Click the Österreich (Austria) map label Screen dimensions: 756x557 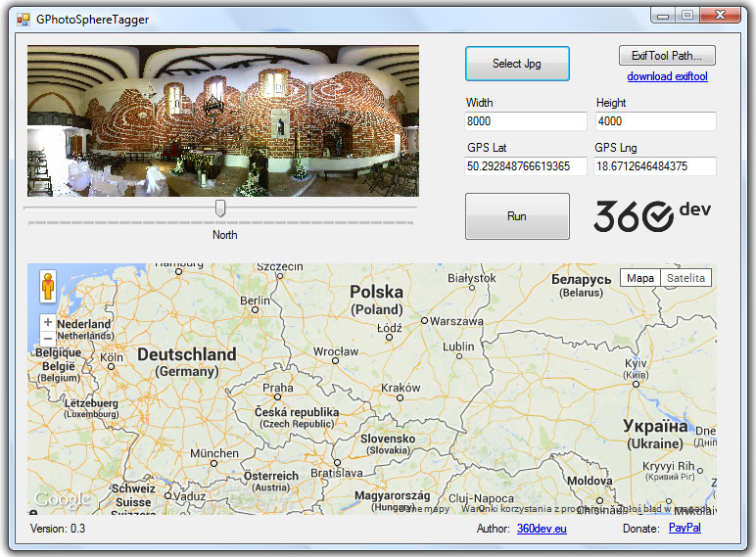click(271, 482)
